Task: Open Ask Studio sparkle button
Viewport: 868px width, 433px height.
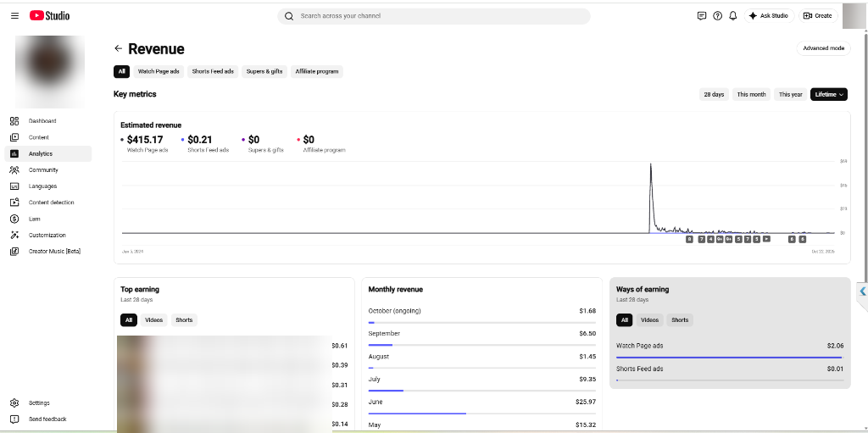Action: (768, 16)
